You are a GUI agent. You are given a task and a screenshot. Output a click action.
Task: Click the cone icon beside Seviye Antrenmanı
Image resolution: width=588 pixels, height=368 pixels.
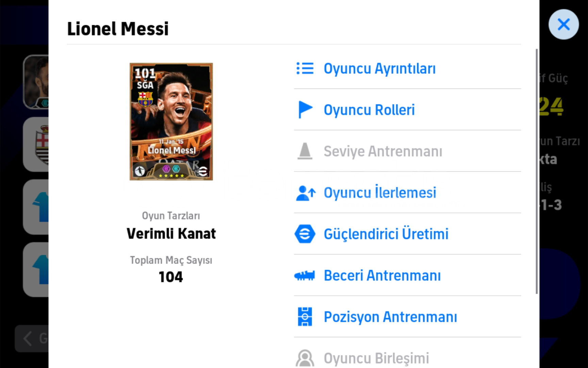[x=305, y=151]
